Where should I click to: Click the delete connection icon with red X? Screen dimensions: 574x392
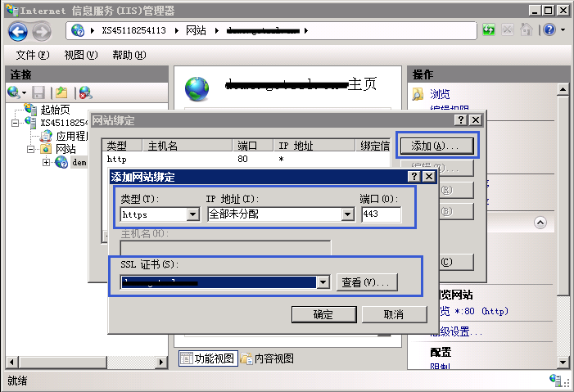tap(85, 92)
